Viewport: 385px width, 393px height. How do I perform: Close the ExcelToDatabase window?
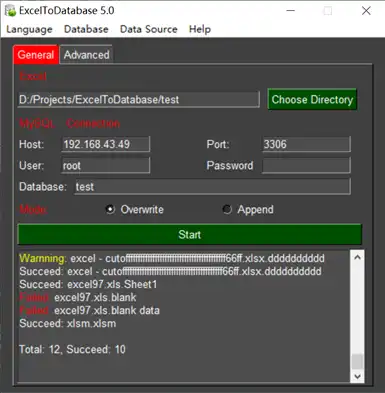pos(366,11)
